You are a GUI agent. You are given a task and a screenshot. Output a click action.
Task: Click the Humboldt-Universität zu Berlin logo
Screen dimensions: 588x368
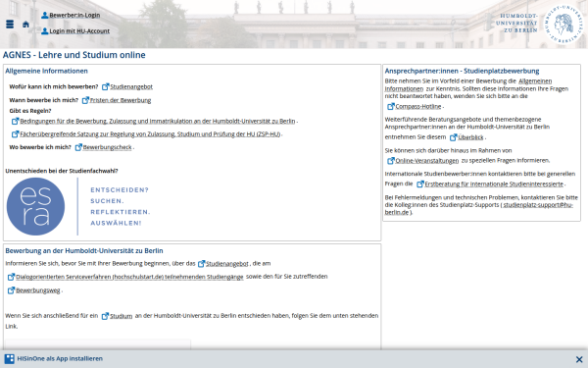pos(540,24)
